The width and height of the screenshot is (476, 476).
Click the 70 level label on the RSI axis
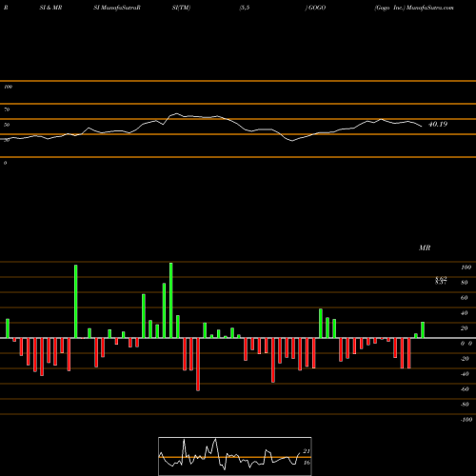(7, 109)
